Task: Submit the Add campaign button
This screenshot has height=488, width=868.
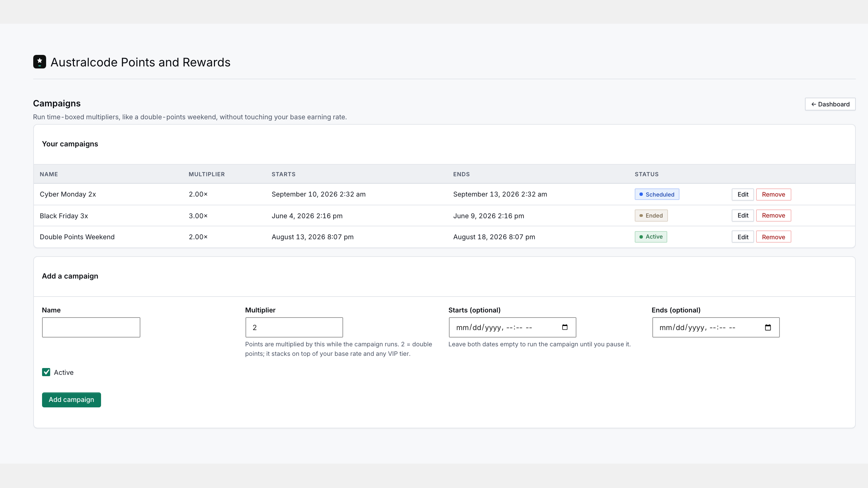Action: tap(71, 400)
